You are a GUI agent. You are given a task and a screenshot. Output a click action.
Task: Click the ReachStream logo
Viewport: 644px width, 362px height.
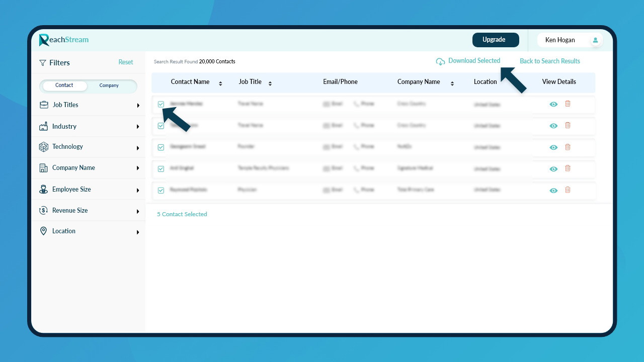pos(64,40)
